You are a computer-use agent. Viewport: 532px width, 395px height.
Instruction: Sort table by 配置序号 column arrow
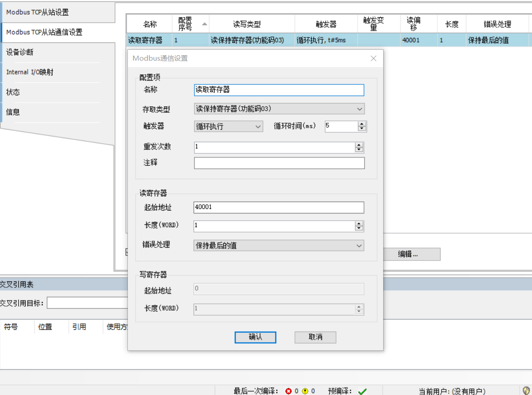coord(204,24)
